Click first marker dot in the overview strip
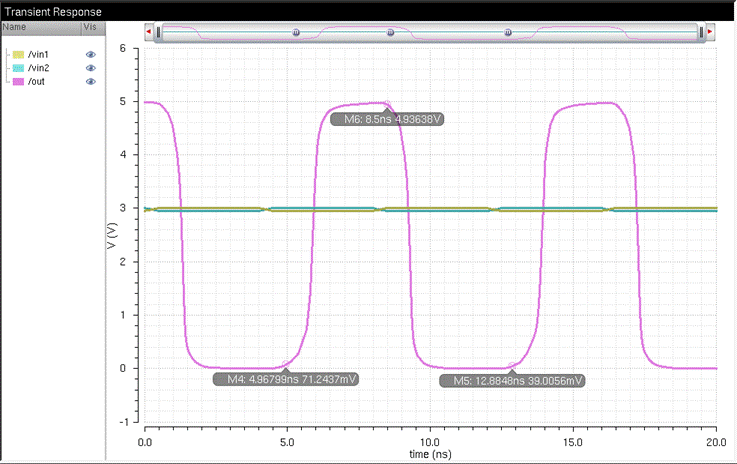Viewport: 737px width, 464px height. 296,32
